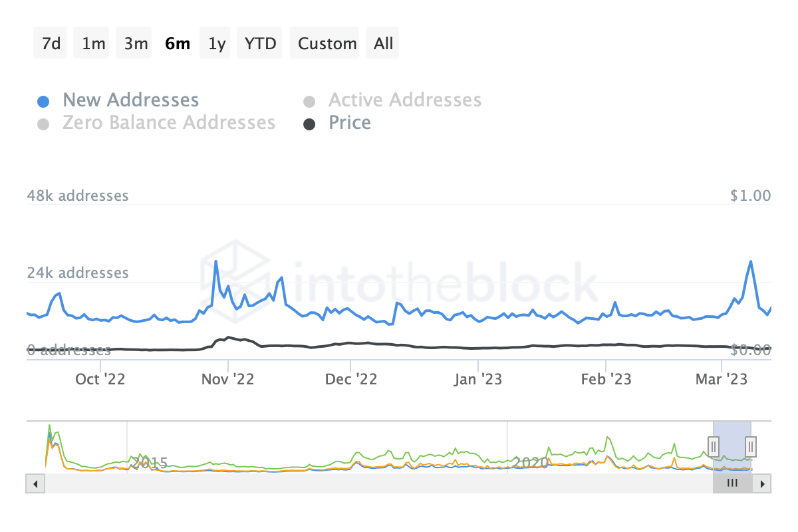The width and height of the screenshot is (798, 532).
Task: Click the right range handle on the minimap
Action: point(749,447)
